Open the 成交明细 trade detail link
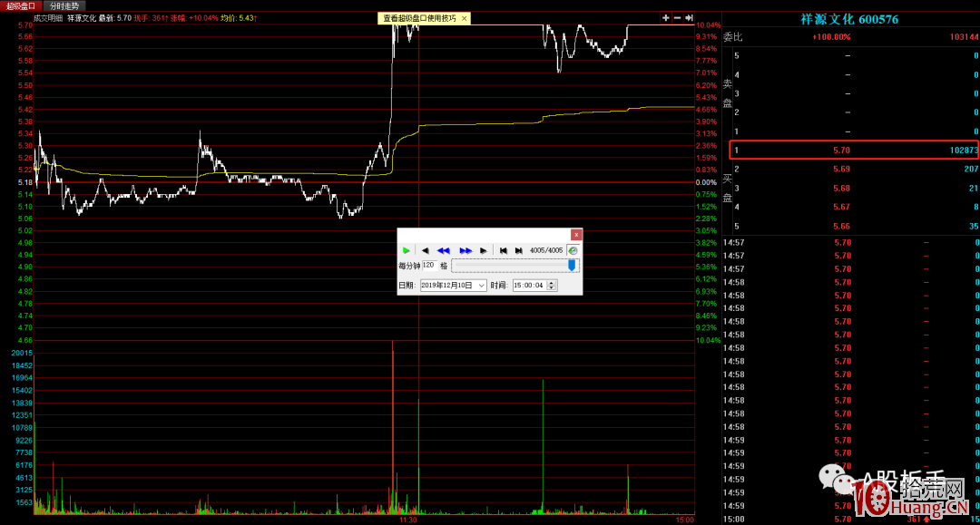This screenshot has height=525, width=980. click(x=48, y=18)
